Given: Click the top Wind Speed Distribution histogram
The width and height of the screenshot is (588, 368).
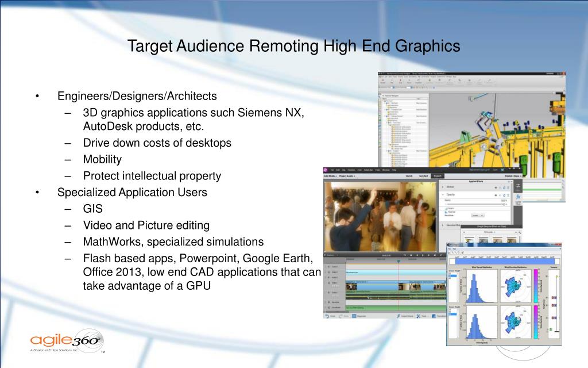Looking at the screenshot, I should (481, 286).
